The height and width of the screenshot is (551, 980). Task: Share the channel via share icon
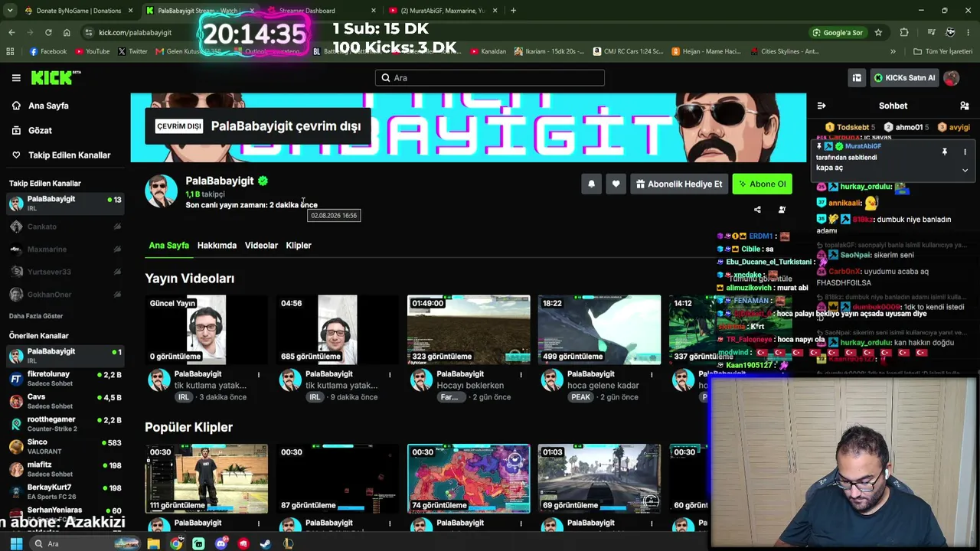(757, 209)
